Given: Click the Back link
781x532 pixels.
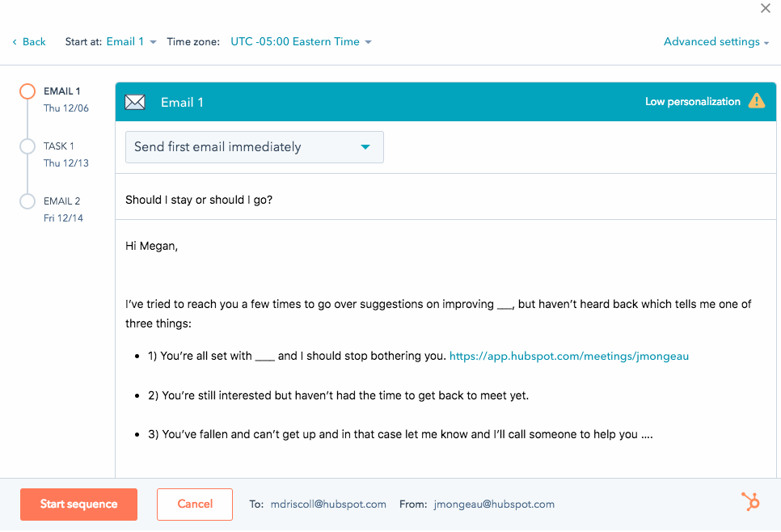Looking at the screenshot, I should click(x=34, y=42).
